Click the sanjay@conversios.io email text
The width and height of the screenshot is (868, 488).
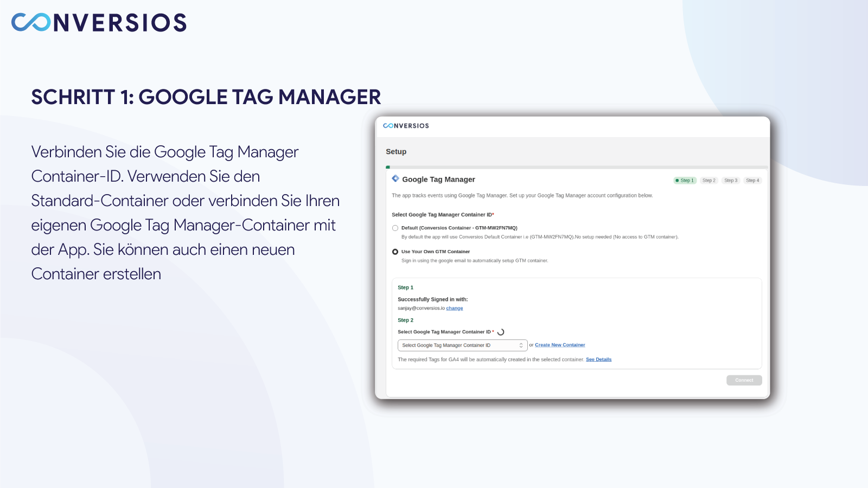[421, 308]
